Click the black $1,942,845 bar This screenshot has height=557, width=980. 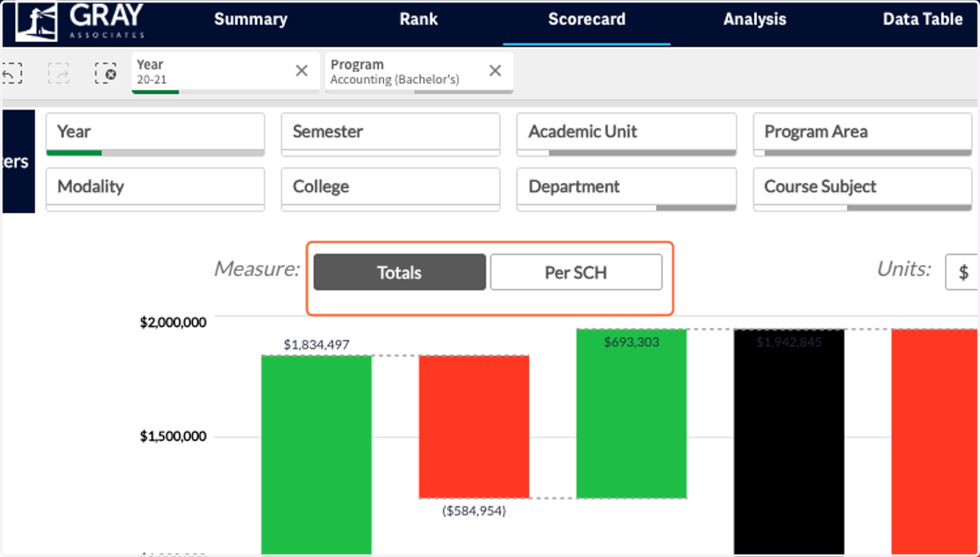click(x=789, y=442)
